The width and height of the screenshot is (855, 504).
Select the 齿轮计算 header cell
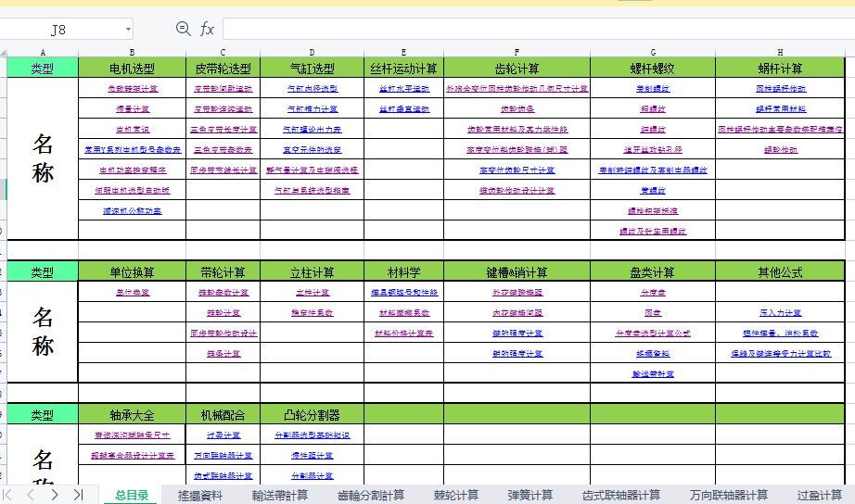coord(517,69)
